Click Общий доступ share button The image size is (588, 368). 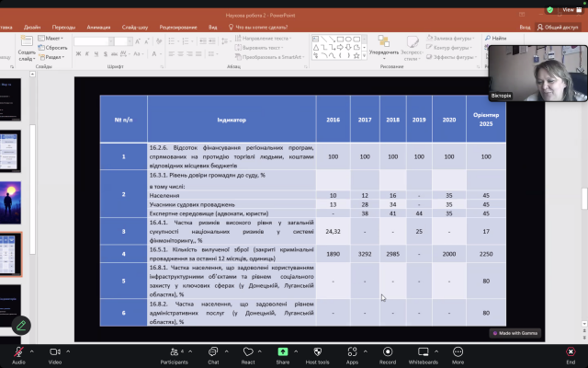click(558, 27)
